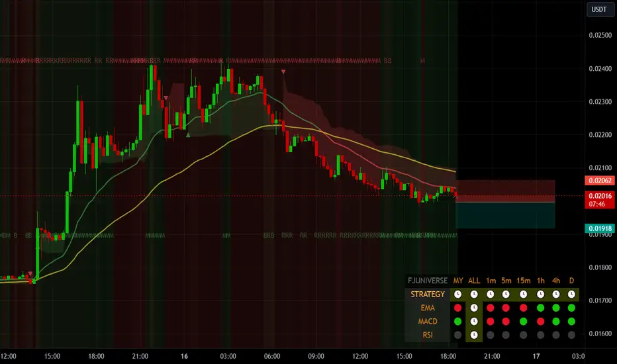Viewport: 617px width, 364px height.
Task: Click the RSI clock icon under ALL
Action: pyautogui.click(x=474, y=335)
